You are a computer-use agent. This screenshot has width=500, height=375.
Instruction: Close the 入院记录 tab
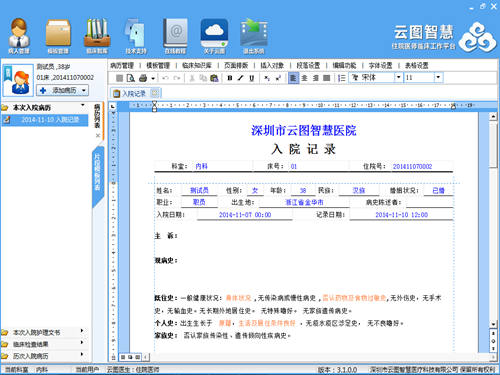(154, 93)
